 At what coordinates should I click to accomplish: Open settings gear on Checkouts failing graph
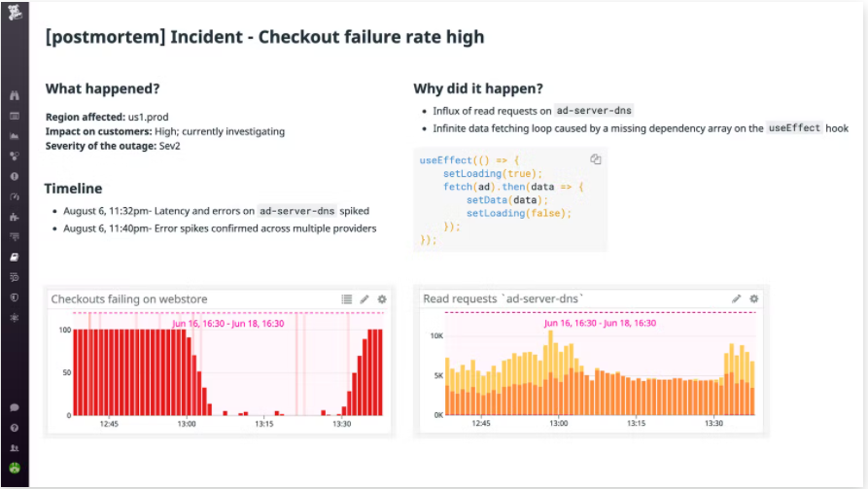(382, 299)
